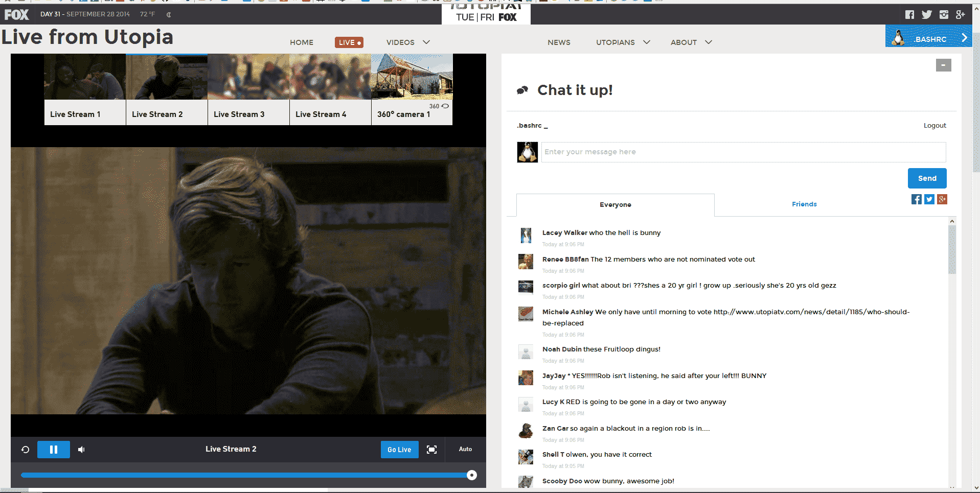Open Lacey Walker's chat avatar
Screen dimensions: 980x493
pos(526,235)
